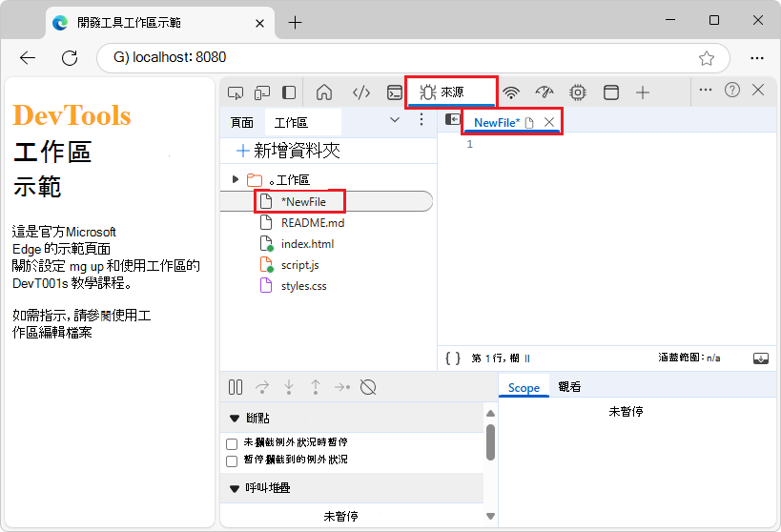Select the Scope tab
Viewport: 781px width, 532px height.
click(524, 387)
